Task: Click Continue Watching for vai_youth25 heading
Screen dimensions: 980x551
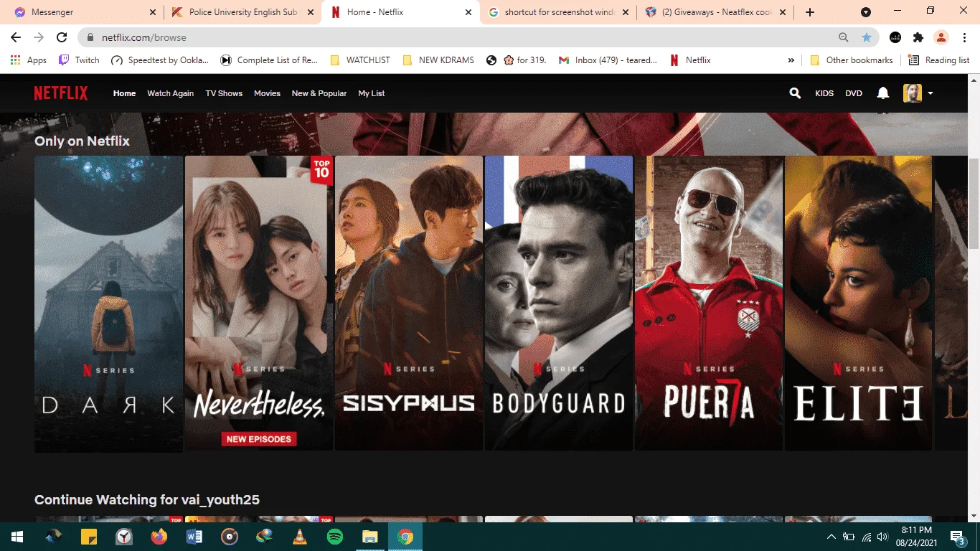Action: (147, 500)
